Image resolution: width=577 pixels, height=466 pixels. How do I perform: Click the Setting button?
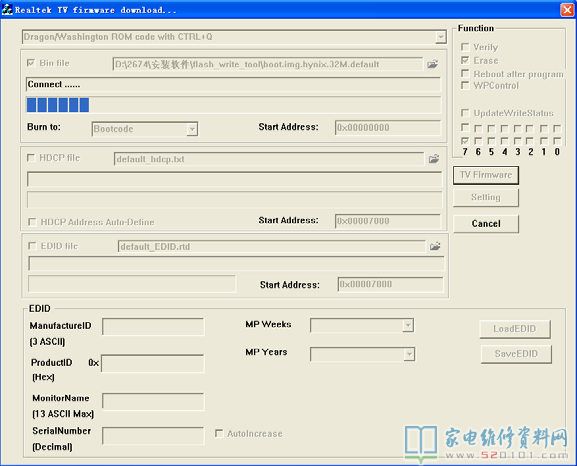(486, 197)
